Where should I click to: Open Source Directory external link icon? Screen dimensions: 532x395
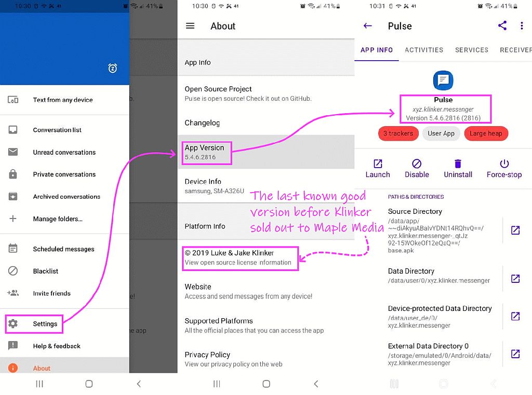[515, 230]
